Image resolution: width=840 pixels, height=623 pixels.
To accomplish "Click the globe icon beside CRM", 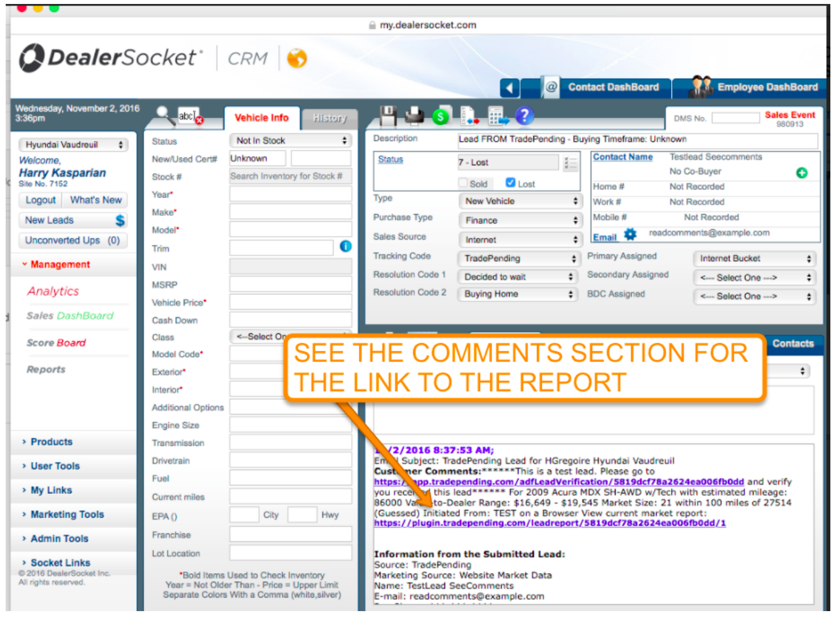I will tap(297, 58).
